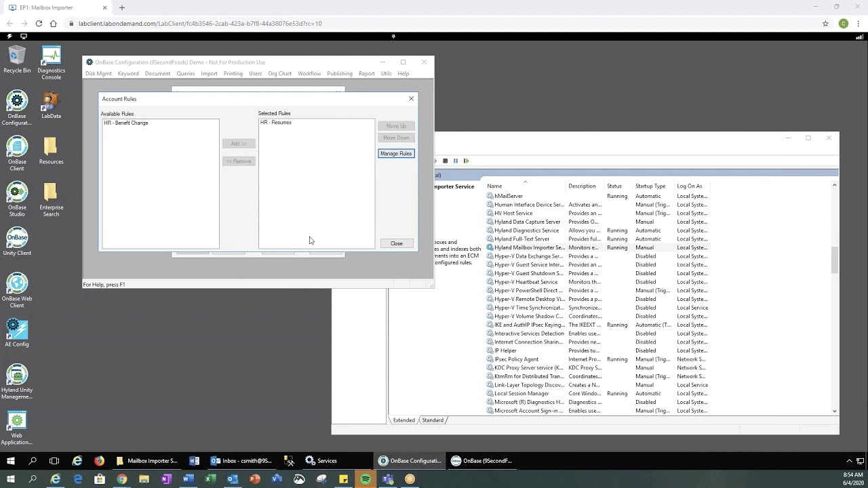The width and height of the screenshot is (868, 488).
Task: Restart the service with the Services toolbar Restart icon
Action: click(x=466, y=161)
